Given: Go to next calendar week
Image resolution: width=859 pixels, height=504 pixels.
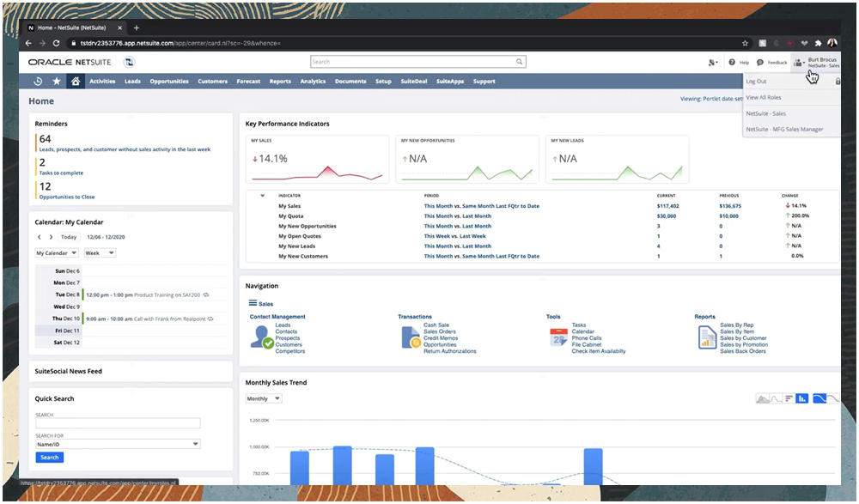Looking at the screenshot, I should click(51, 237).
